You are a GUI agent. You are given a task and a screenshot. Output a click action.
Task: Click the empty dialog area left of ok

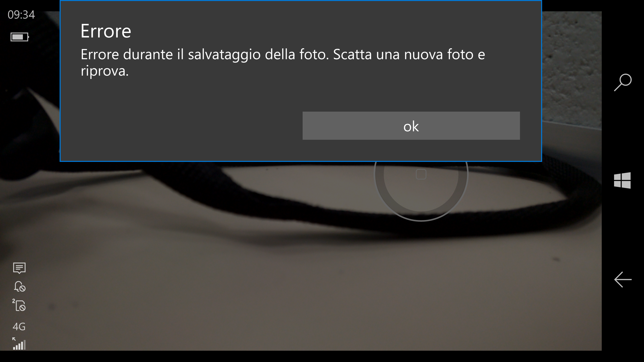pos(181,126)
